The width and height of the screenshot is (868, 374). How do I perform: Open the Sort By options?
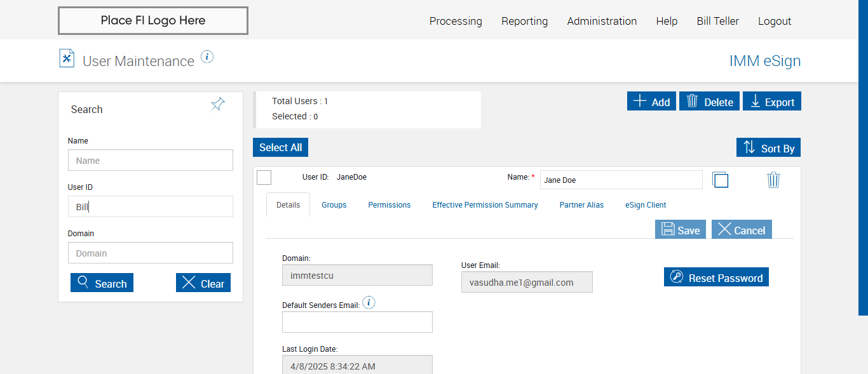point(768,148)
